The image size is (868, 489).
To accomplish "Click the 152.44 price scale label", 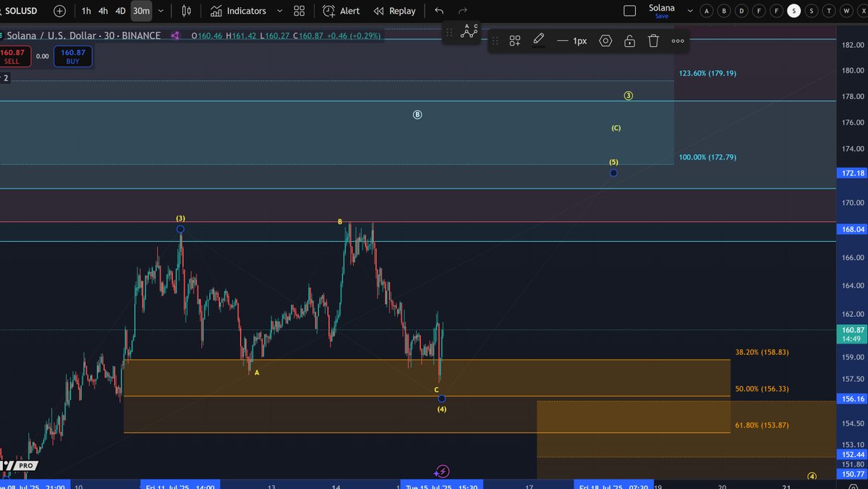I will coord(852,454).
